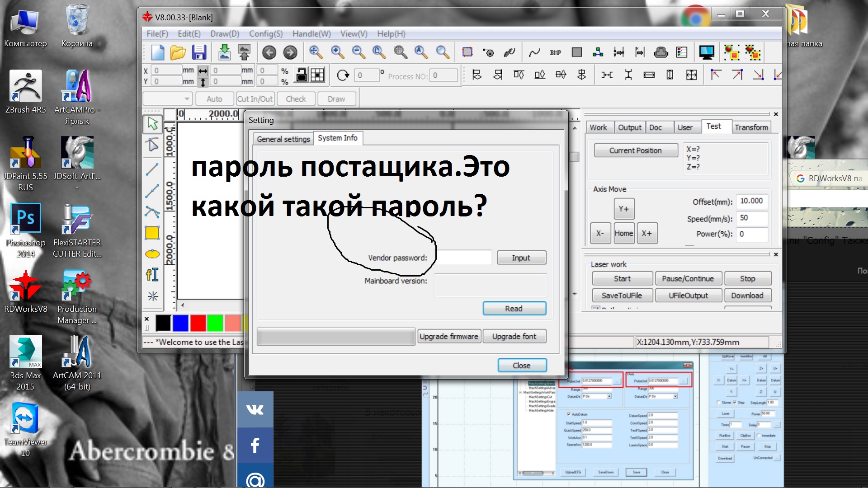
Task: Click the panel scroll-down arrow above Download
Action: (x=575, y=294)
